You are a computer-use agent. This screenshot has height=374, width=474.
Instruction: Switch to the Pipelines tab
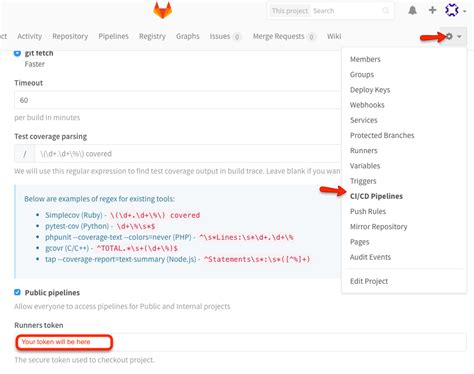click(x=113, y=36)
